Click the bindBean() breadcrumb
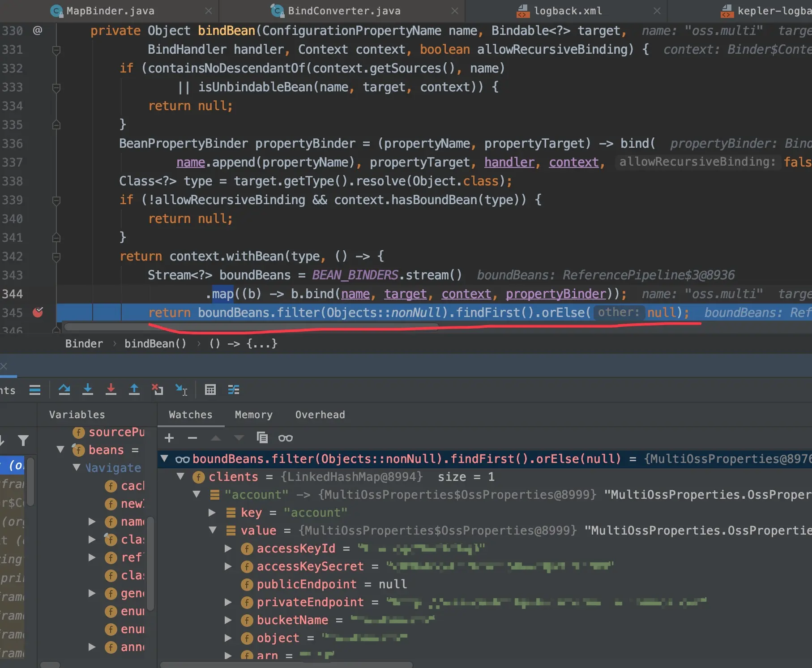This screenshot has width=812, height=668. coord(155,343)
